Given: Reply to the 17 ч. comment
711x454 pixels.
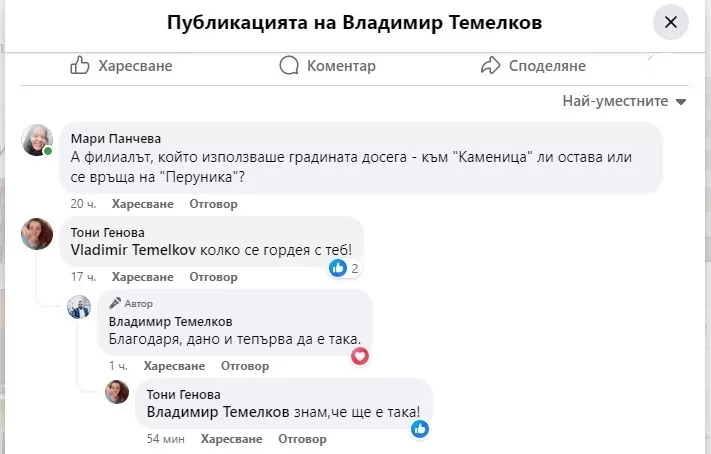Looking at the screenshot, I should pos(213,277).
